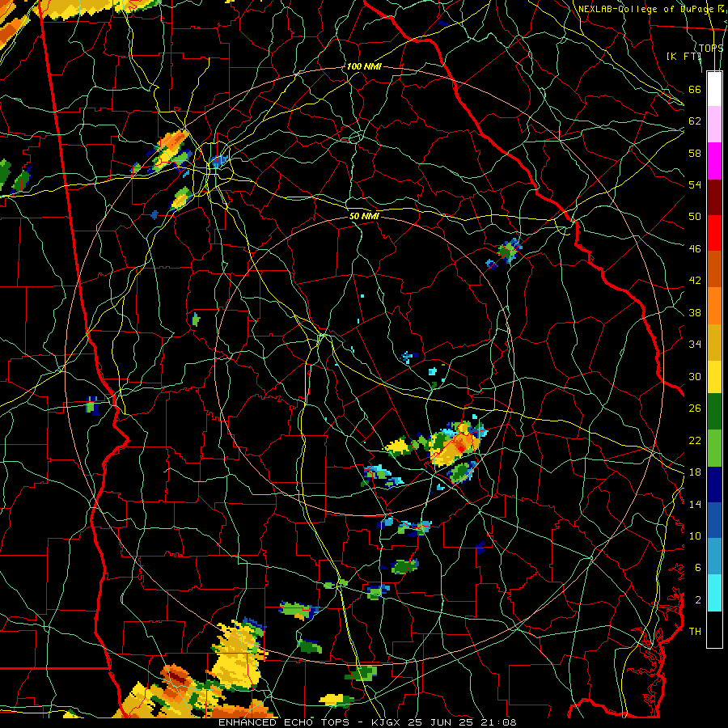Click the legend value '30'
The image size is (728, 728).
pos(695,376)
